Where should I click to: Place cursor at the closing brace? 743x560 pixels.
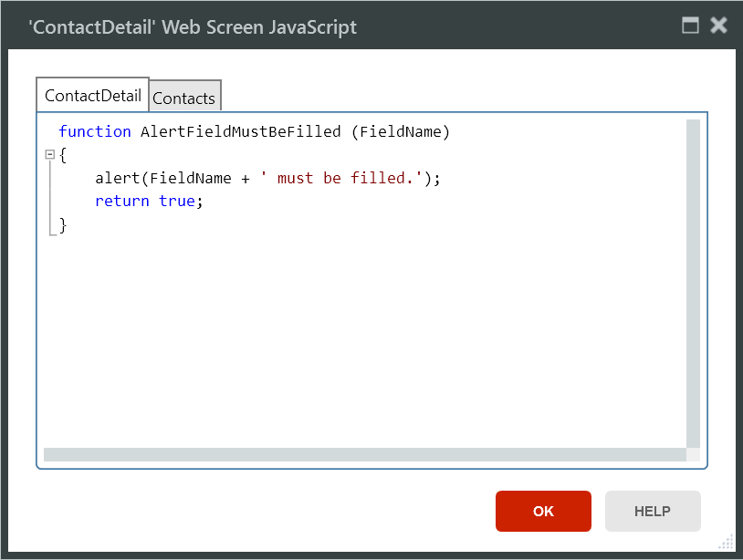tap(63, 224)
